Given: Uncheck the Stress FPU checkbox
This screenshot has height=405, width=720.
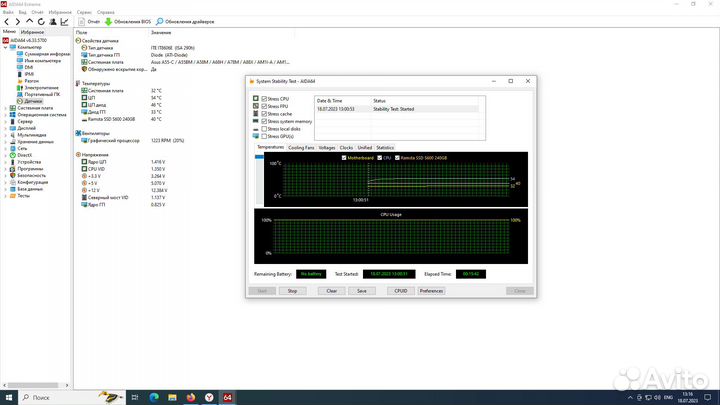Looking at the screenshot, I should coord(264,106).
